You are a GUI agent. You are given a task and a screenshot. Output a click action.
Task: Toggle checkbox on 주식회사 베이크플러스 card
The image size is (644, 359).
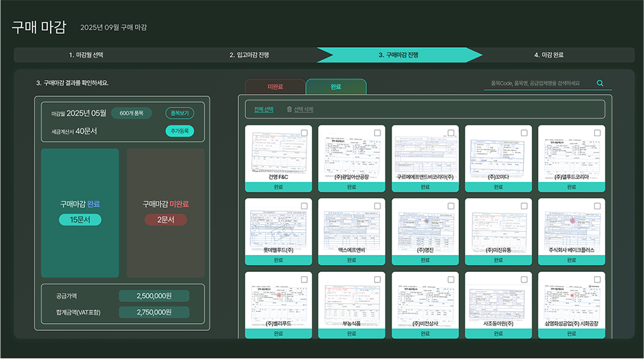[597, 206]
